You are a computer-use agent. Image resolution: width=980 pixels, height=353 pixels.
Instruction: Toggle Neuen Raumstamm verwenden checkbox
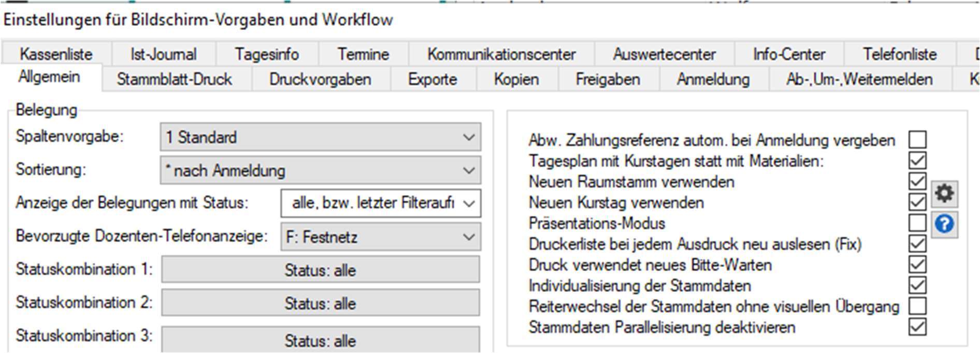917,181
